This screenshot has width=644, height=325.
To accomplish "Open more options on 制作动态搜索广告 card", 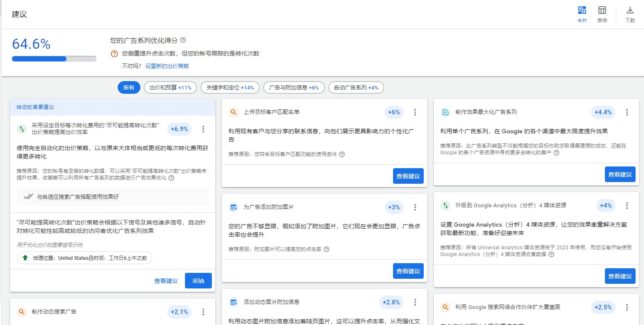I will click(203, 312).
